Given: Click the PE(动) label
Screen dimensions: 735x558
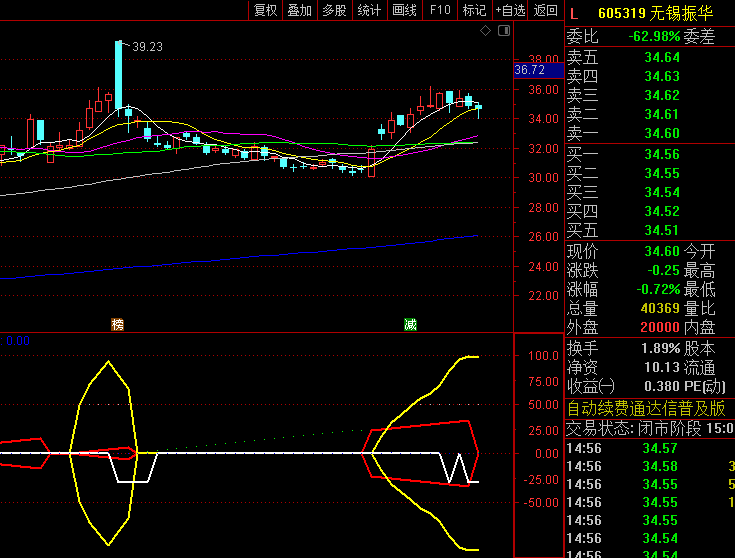Looking at the screenshot, I should [x=705, y=386].
